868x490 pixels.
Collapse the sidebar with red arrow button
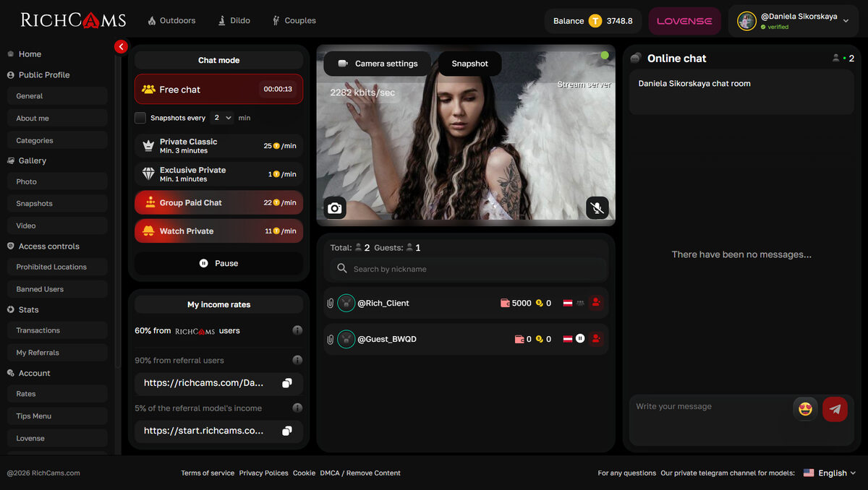click(121, 46)
